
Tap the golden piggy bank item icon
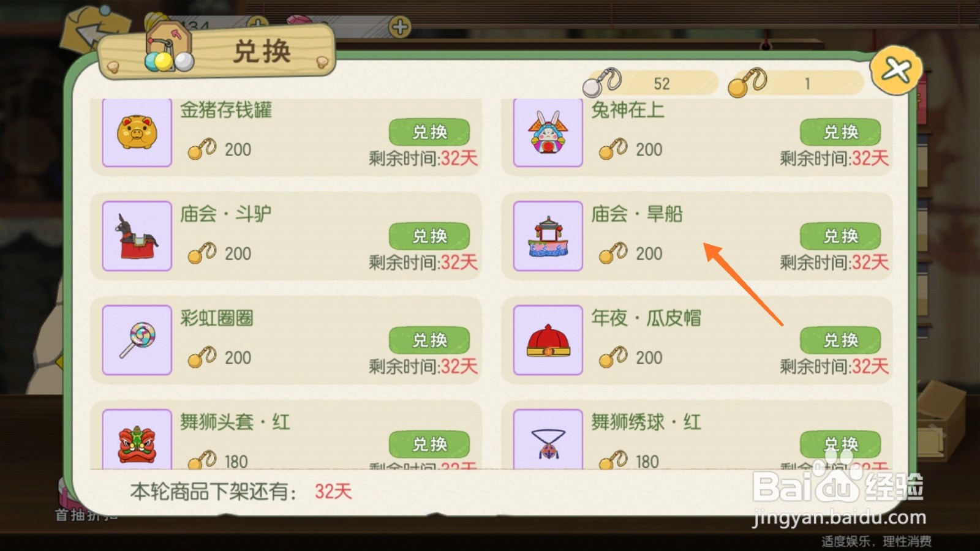[137, 132]
